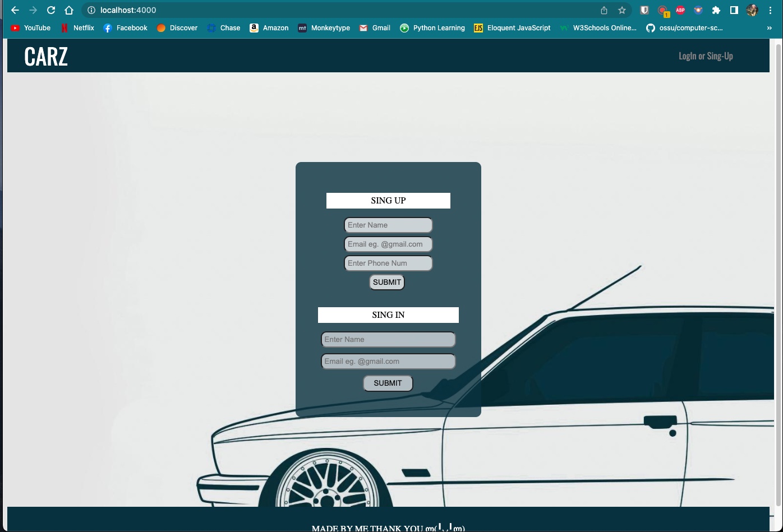This screenshot has height=532, width=783.
Task: Open the Eloquent JavaScript bookmark
Action: [x=512, y=27]
